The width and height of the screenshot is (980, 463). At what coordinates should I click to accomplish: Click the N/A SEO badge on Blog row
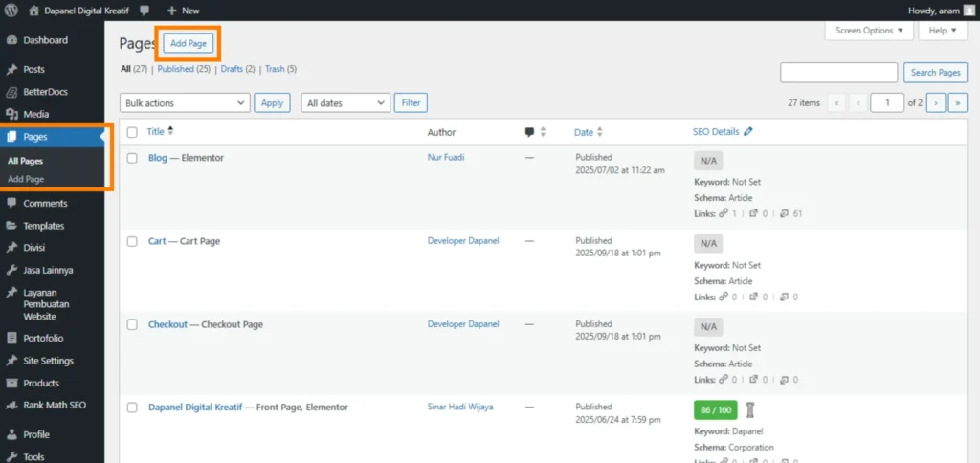[x=708, y=161]
